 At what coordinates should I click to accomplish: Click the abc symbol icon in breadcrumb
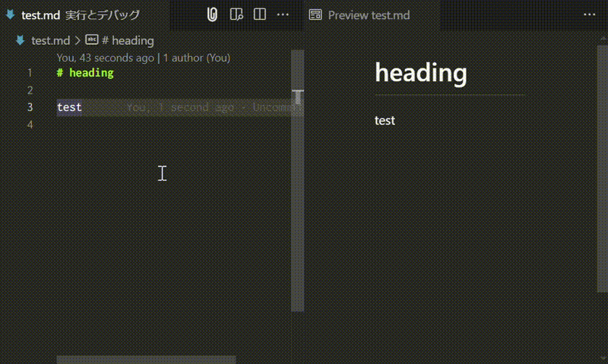(x=92, y=40)
